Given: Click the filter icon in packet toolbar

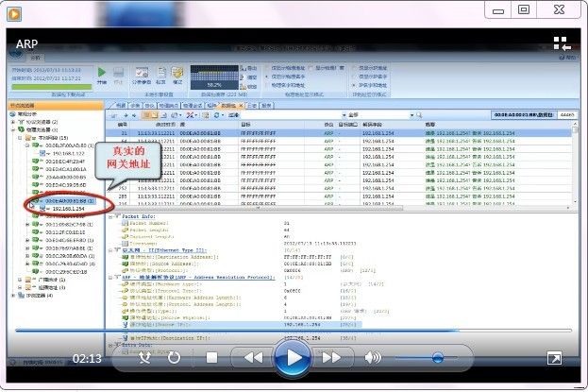Looking at the screenshot, I should (x=190, y=115).
